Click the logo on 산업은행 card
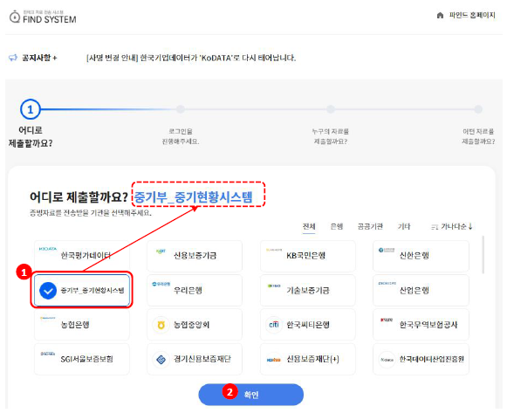 (387, 284)
